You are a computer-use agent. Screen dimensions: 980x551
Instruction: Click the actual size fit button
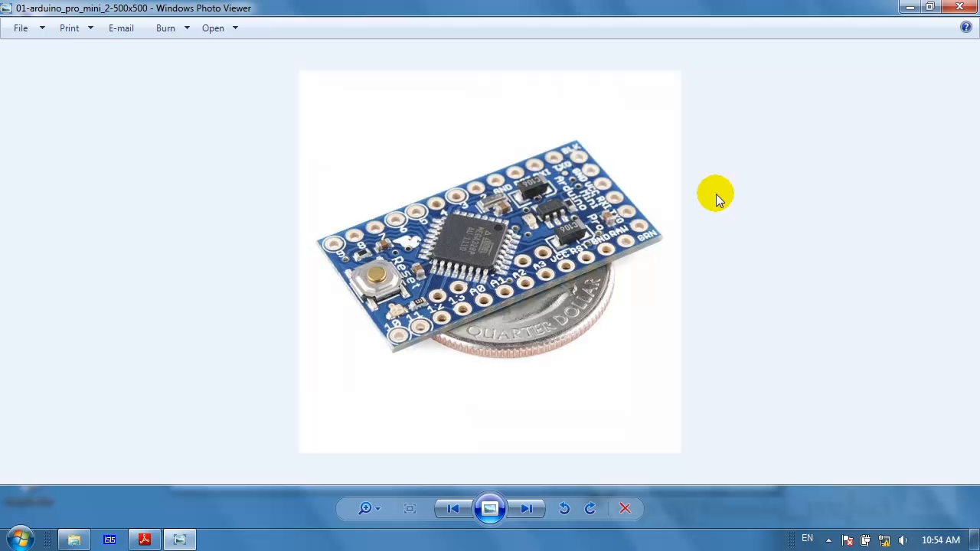[410, 509]
